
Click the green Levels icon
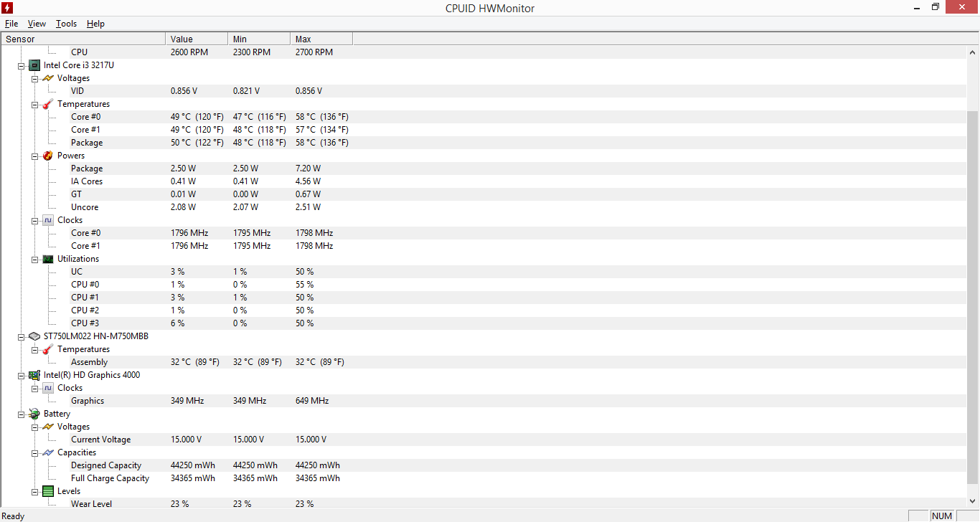(x=48, y=491)
